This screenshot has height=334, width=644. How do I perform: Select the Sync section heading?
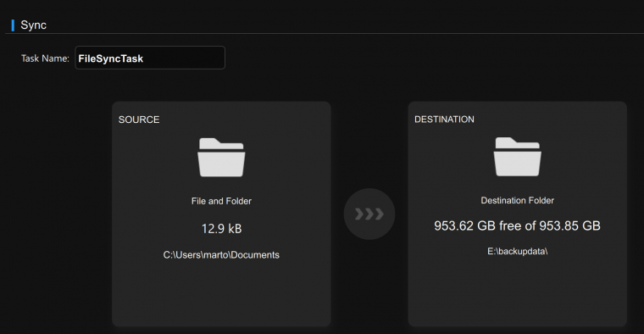pyautogui.click(x=33, y=25)
